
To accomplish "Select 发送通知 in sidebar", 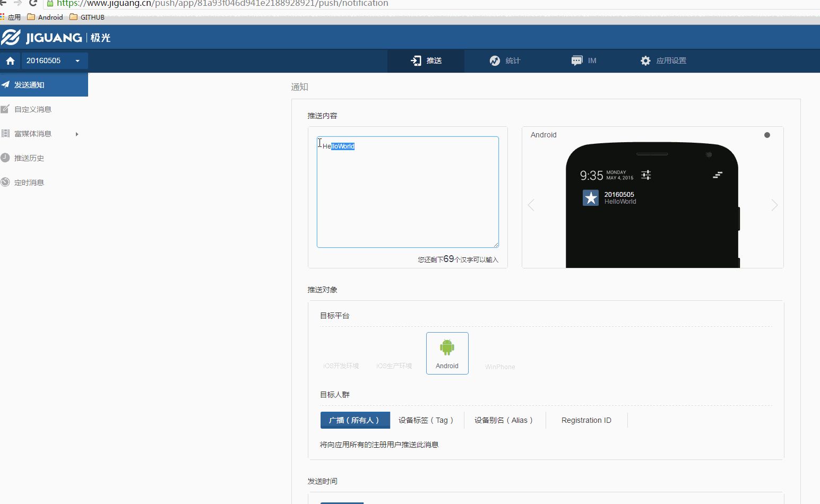I will click(44, 85).
